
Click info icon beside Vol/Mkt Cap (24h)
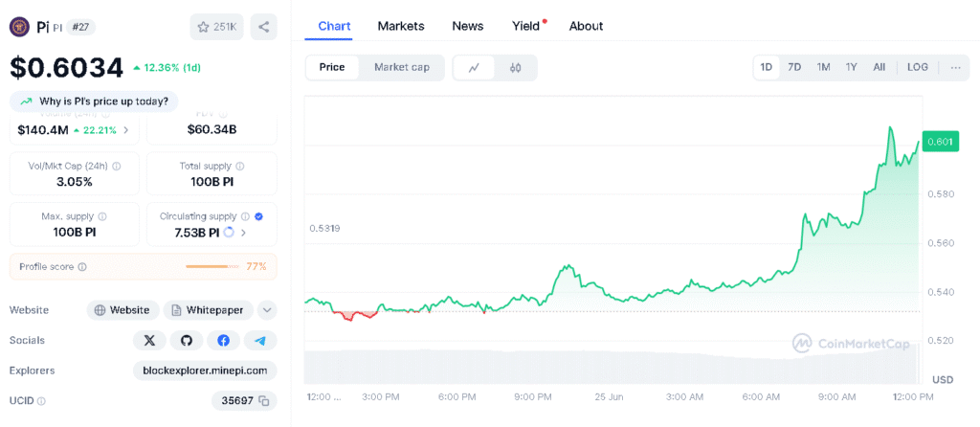[117, 167]
